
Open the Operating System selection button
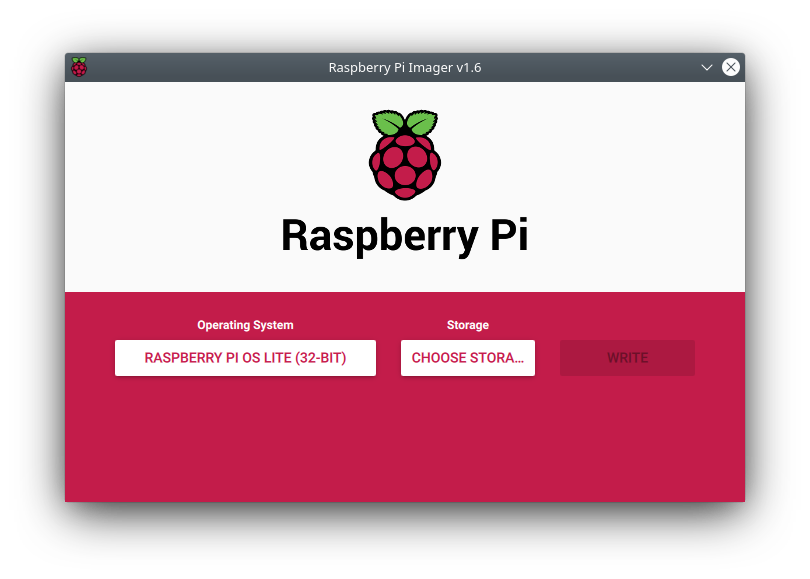(245, 358)
